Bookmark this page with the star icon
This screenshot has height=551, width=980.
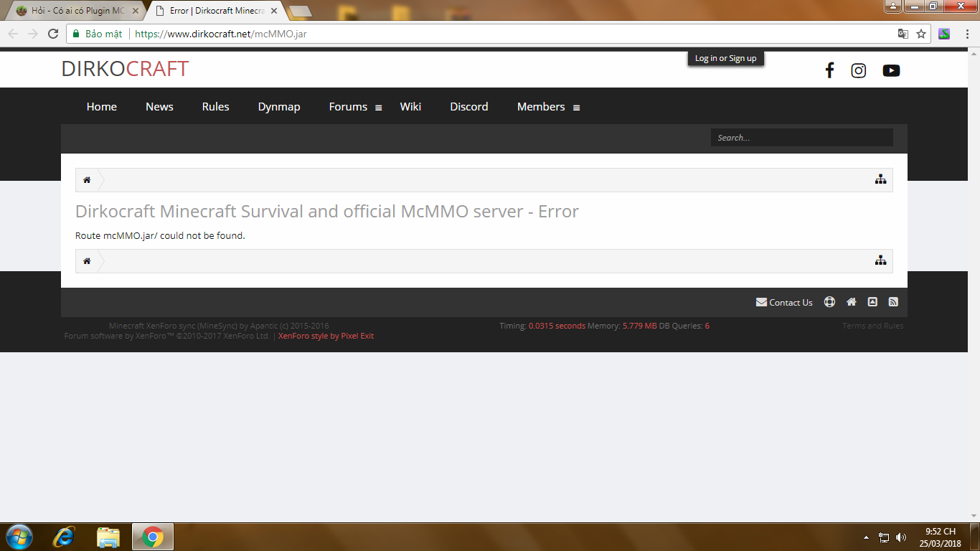click(x=921, y=34)
